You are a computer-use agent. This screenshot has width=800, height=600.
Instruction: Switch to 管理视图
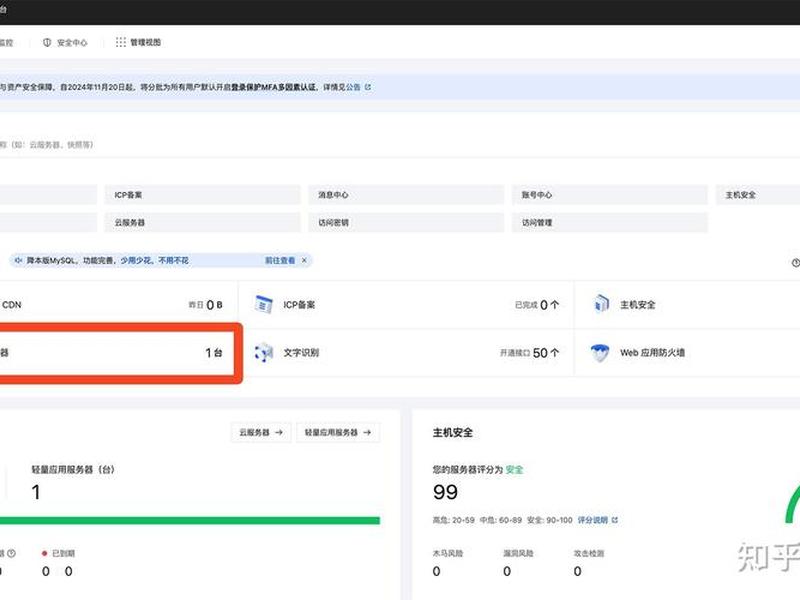tap(145, 42)
